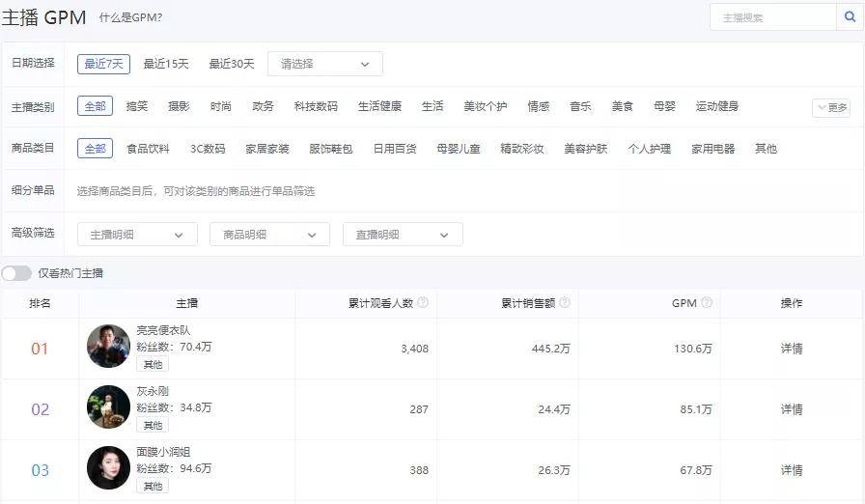Screen dimensions: 865x504
Task: Open 面膜小润姐 avatar thumbnail
Action: (x=109, y=467)
